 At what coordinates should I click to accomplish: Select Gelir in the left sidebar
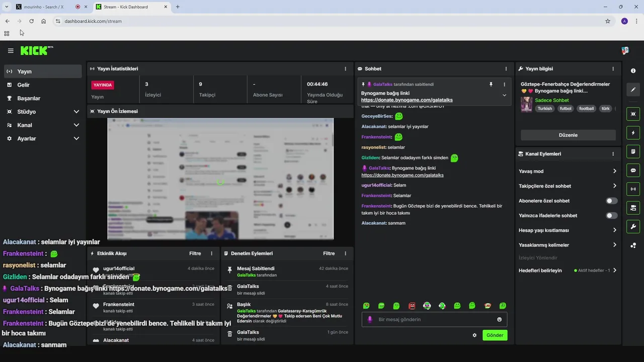pyautogui.click(x=43, y=85)
